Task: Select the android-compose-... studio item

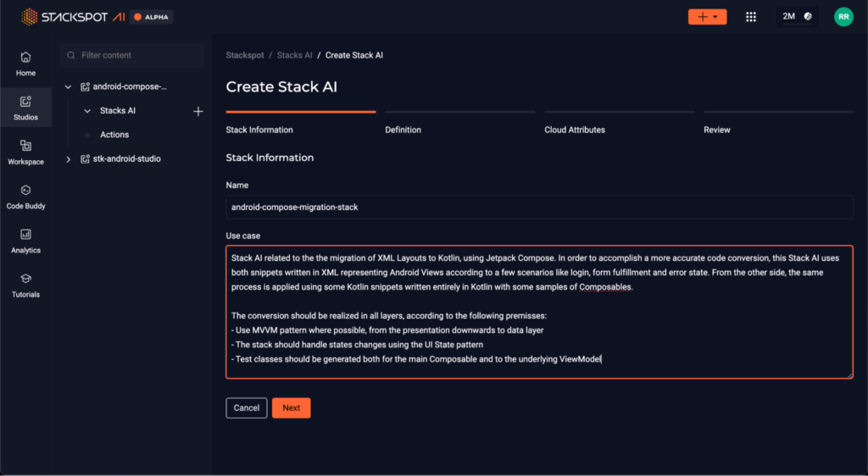Action: pos(130,86)
